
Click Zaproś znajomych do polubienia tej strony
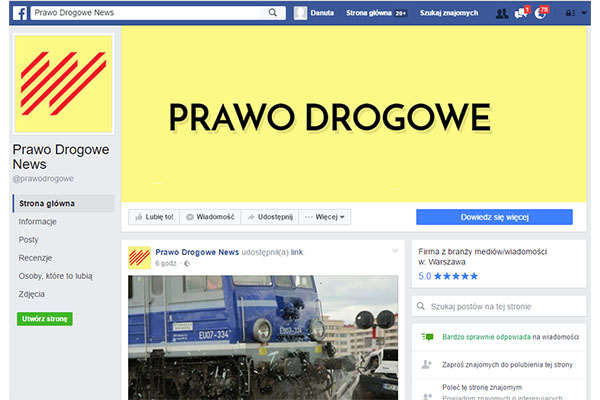[x=507, y=365]
